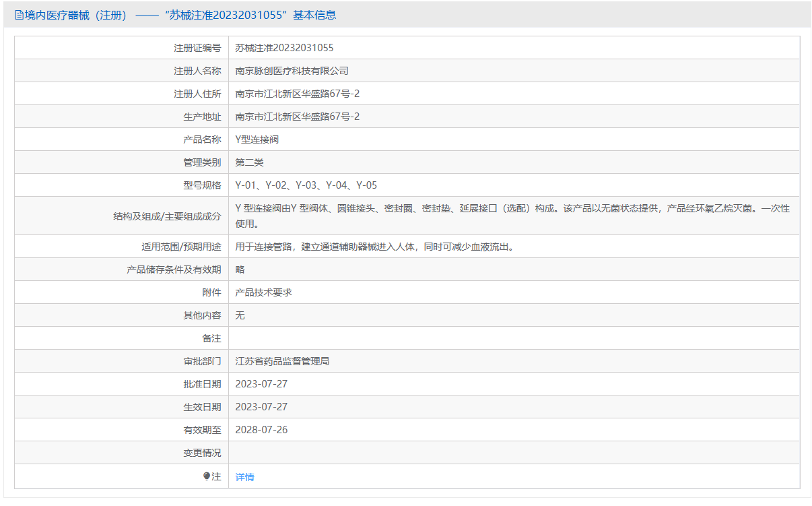Viewport: 812px width, 506px height.
Task: Click the label 审批部门
Action: coord(202,361)
